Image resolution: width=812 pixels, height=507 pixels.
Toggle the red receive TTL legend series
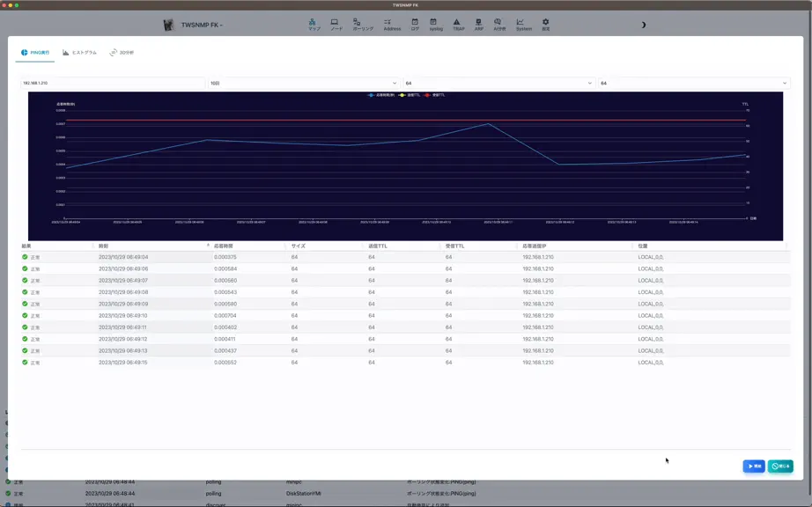pyautogui.click(x=435, y=95)
